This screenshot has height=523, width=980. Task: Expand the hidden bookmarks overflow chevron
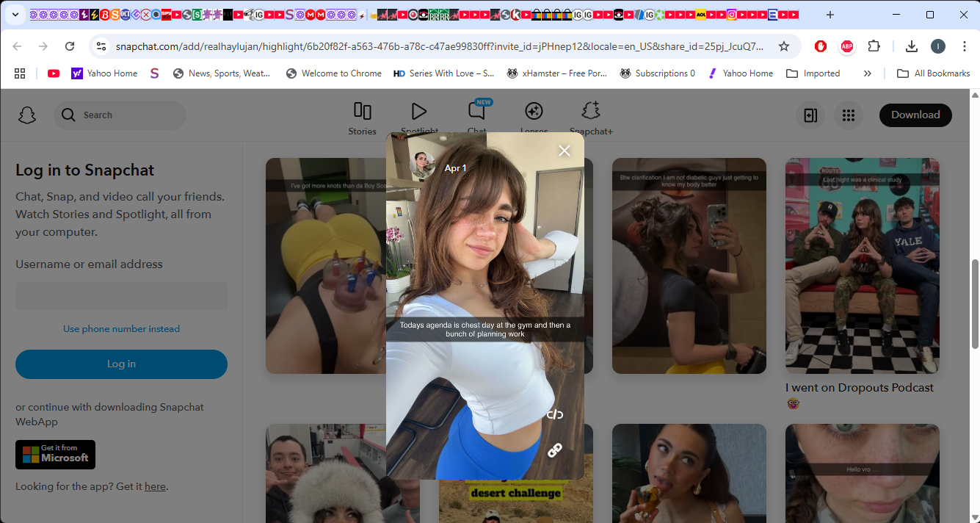click(868, 73)
